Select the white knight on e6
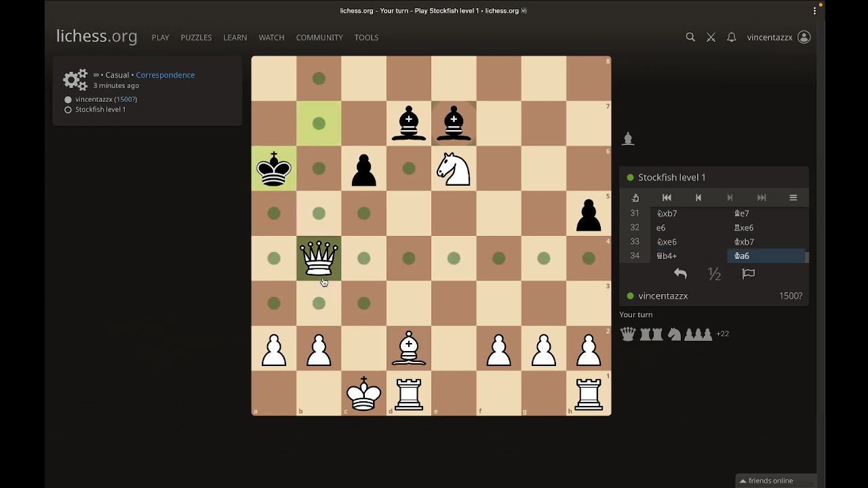This screenshot has width=868, height=488. [454, 168]
